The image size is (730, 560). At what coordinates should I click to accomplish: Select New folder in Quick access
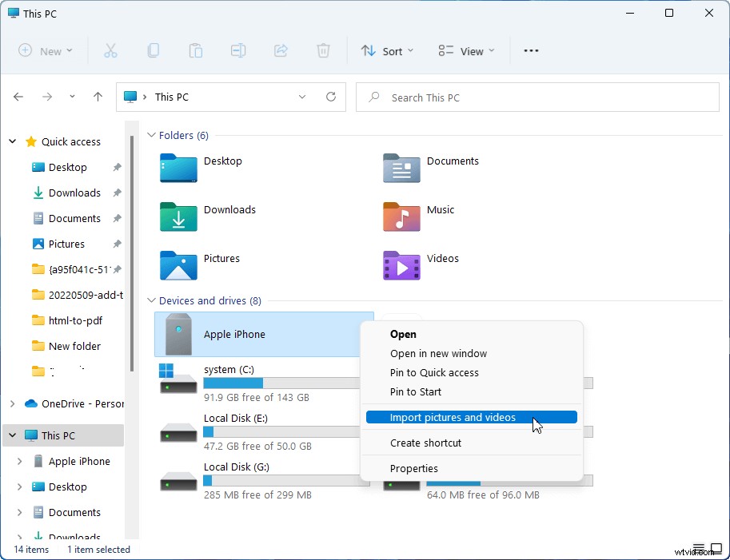pyautogui.click(x=74, y=346)
